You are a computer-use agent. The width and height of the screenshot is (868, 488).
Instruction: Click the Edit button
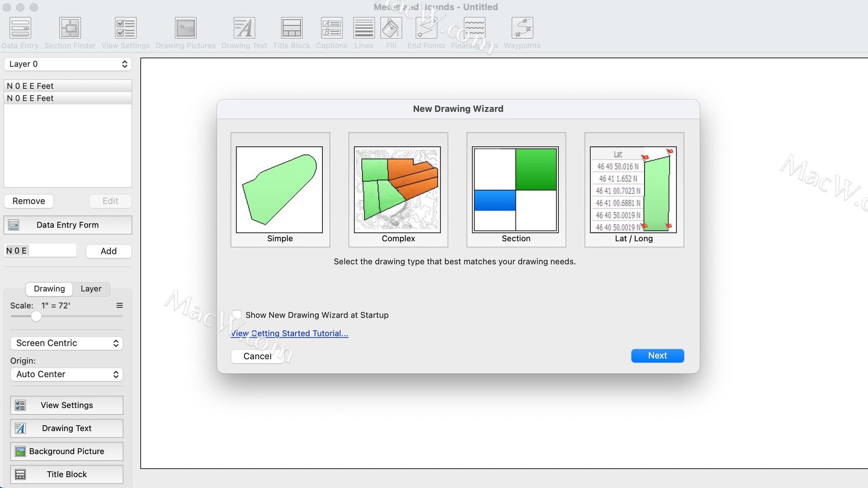click(x=110, y=201)
